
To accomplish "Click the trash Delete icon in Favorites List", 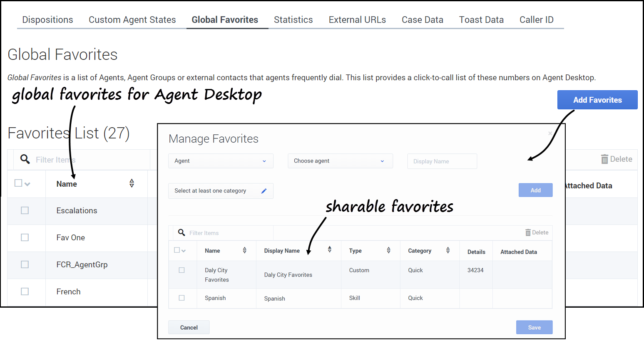I will pos(604,159).
